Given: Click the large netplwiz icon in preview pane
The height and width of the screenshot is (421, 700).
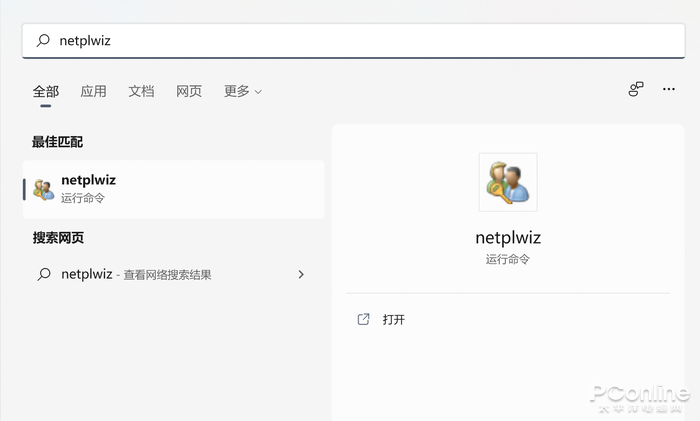Looking at the screenshot, I should point(508,182).
